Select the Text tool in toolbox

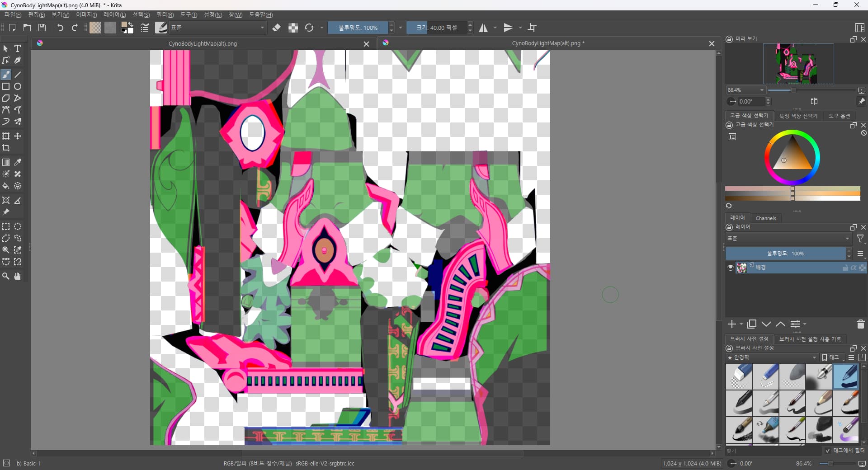[18, 48]
